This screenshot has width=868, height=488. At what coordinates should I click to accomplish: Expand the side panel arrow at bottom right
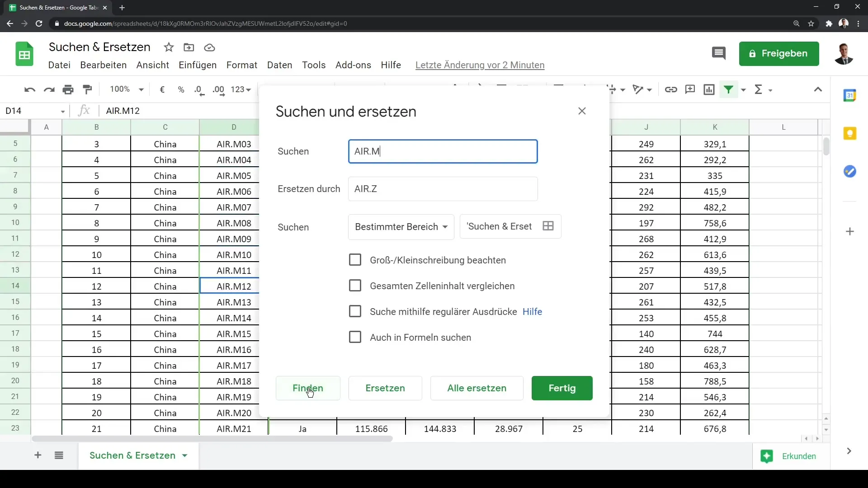coord(849,451)
